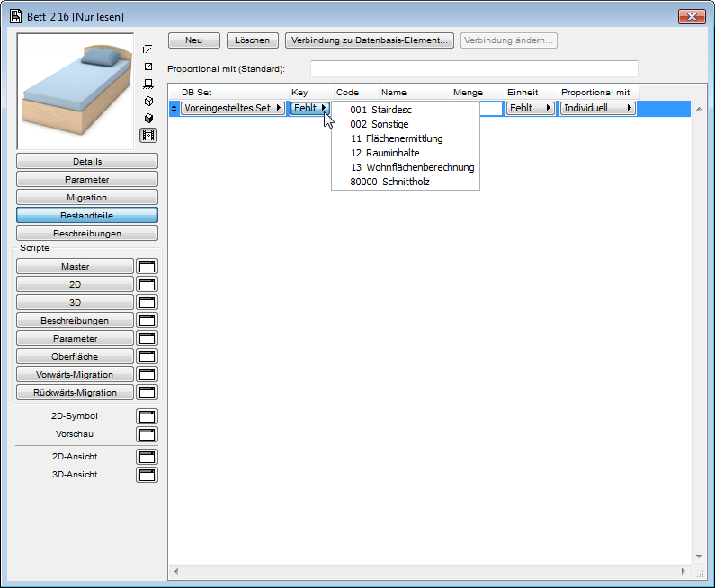Open the Migration section
Viewport: 715px width, 588px height.
87,198
